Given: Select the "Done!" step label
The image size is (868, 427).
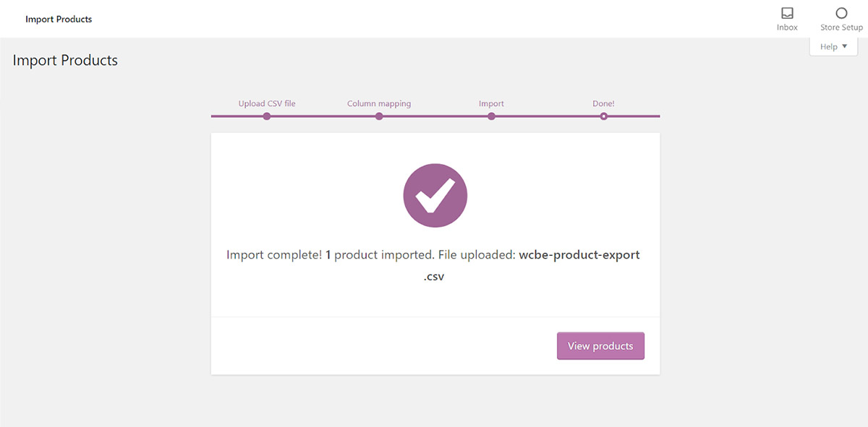Looking at the screenshot, I should click(x=603, y=103).
